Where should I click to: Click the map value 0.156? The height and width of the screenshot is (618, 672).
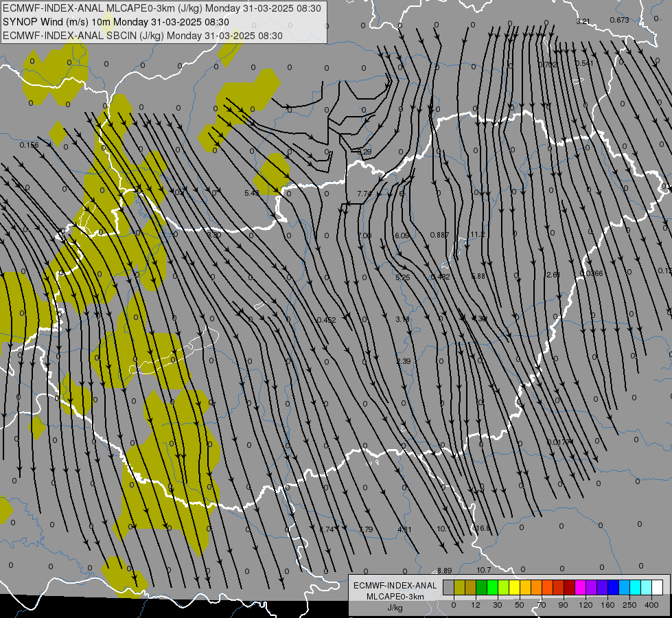(29, 145)
